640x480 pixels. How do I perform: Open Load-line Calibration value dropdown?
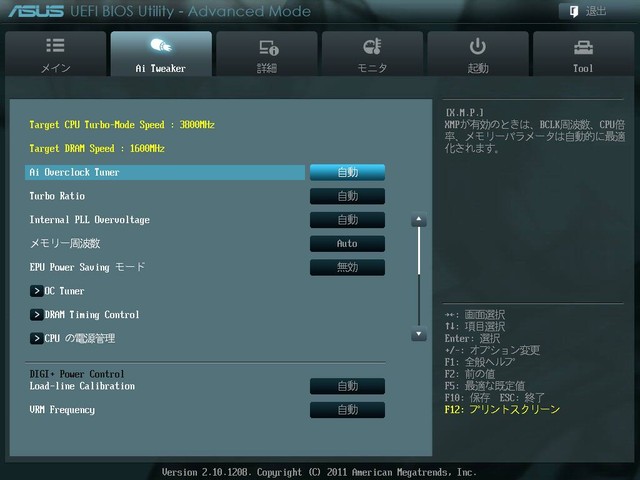click(347, 386)
